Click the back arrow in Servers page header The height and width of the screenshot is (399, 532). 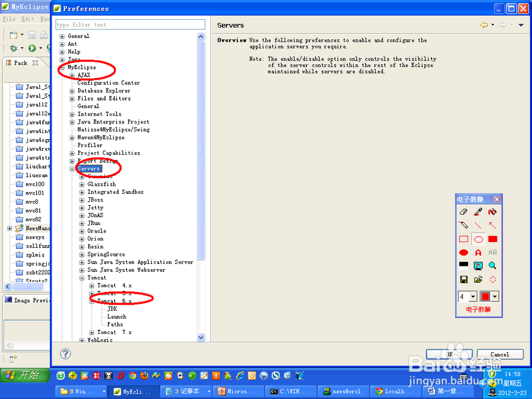coord(484,25)
